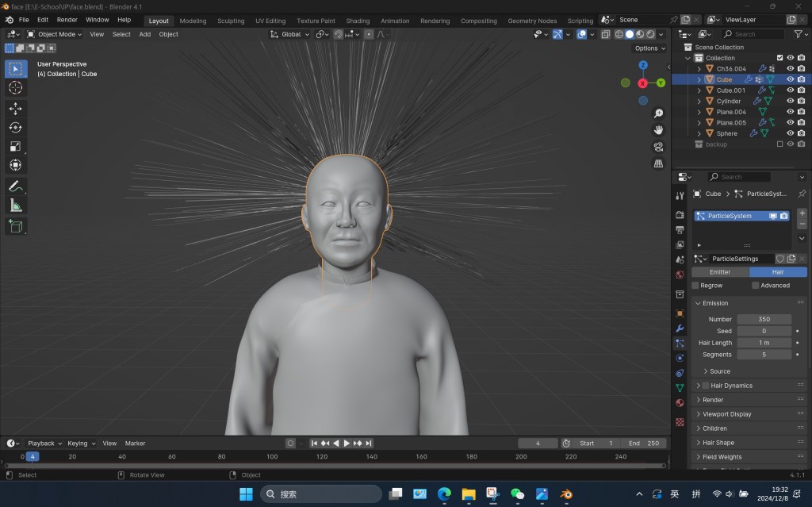Click the Emitter type button

coord(720,272)
